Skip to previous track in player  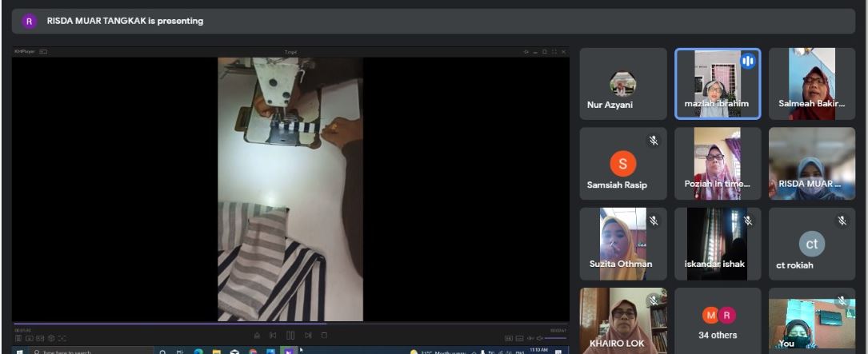tap(274, 336)
